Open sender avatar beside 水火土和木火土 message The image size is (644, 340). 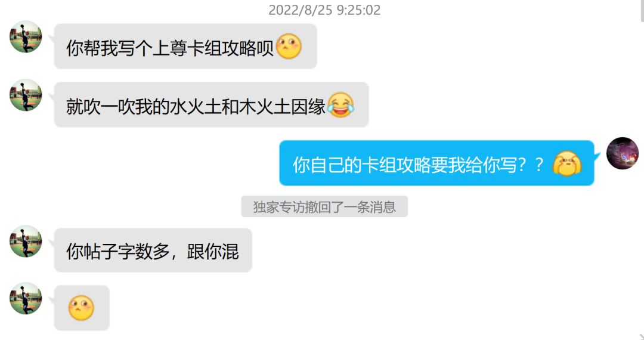[26, 95]
